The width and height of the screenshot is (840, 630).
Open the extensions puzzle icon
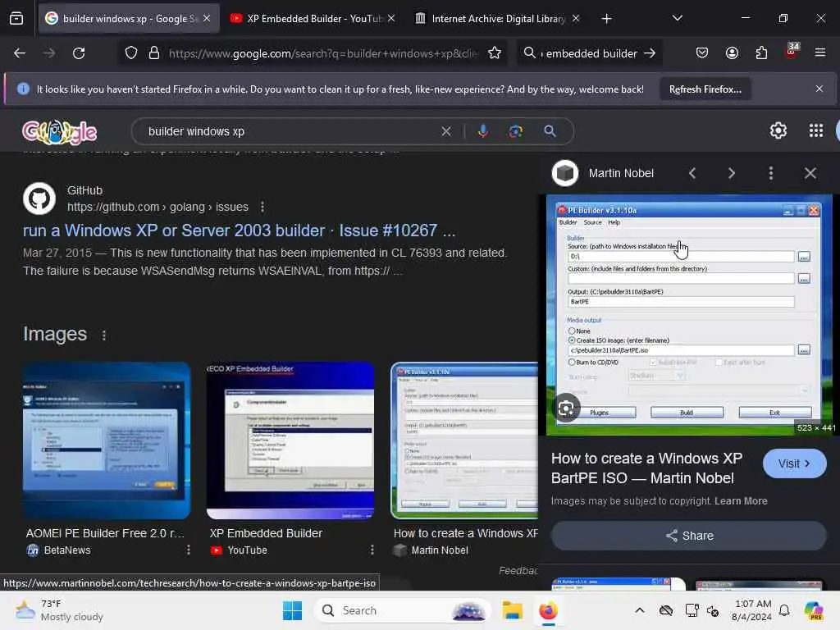[761, 53]
